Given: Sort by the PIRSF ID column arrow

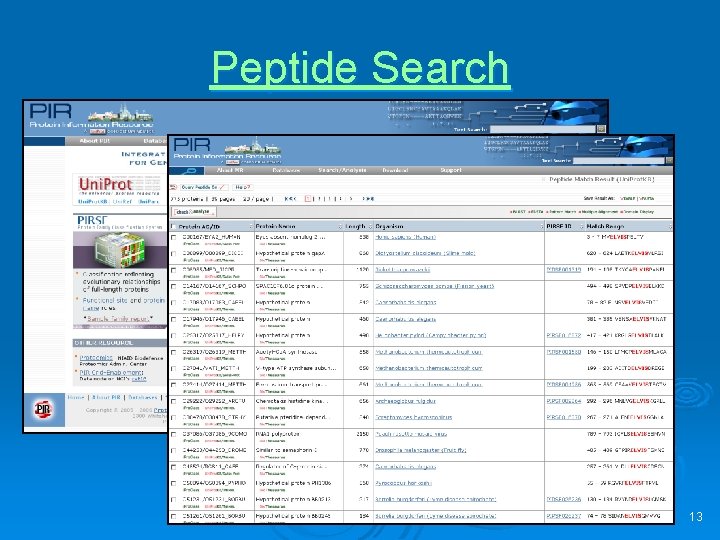Looking at the screenshot, I should coord(581,226).
